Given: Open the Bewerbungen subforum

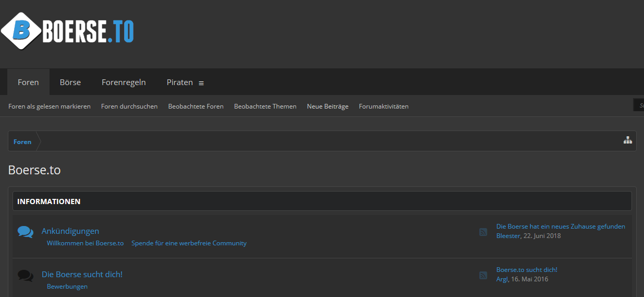Looking at the screenshot, I should 67,286.
